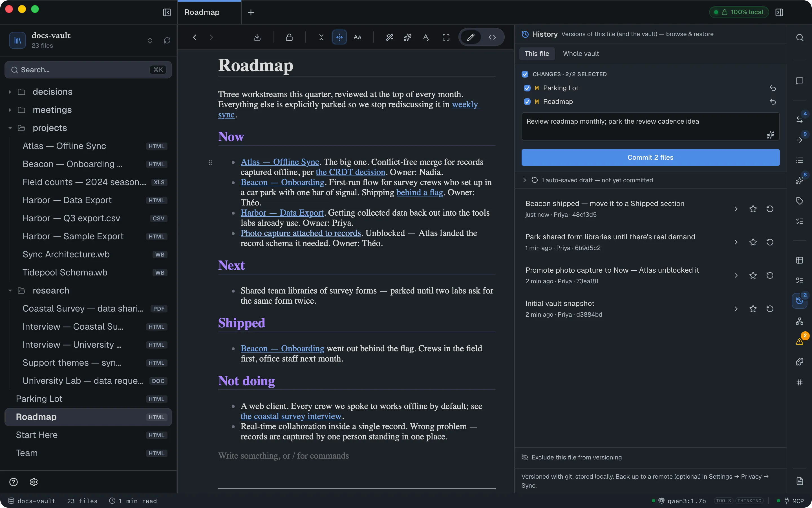This screenshot has height=508, width=812.
Task: Click the AI sparkles icon in the editor toolbar
Action: click(408, 37)
